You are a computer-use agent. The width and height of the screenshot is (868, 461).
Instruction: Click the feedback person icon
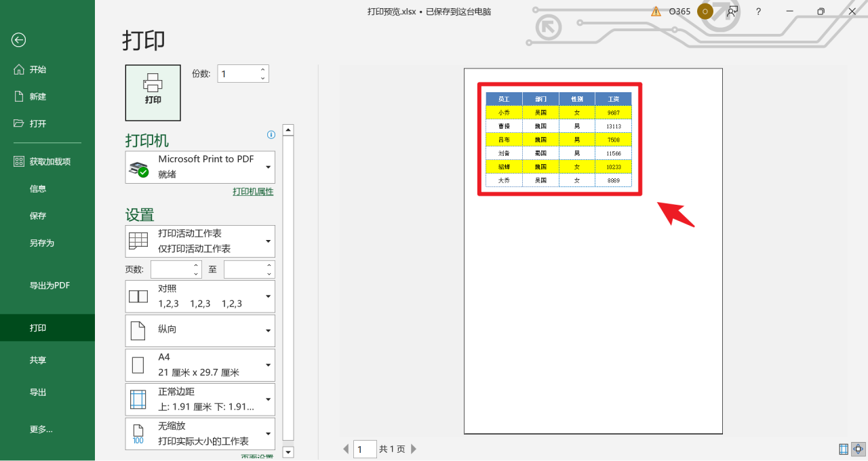[x=732, y=12]
